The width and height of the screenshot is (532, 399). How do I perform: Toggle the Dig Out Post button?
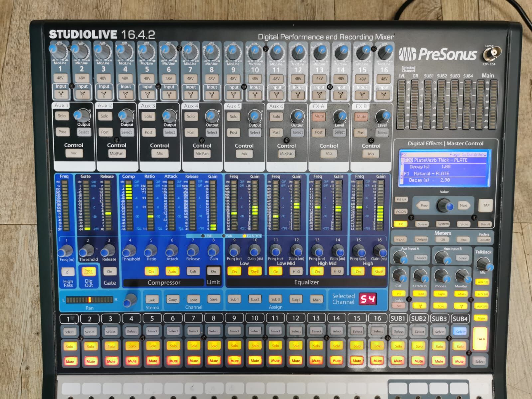[88, 272]
